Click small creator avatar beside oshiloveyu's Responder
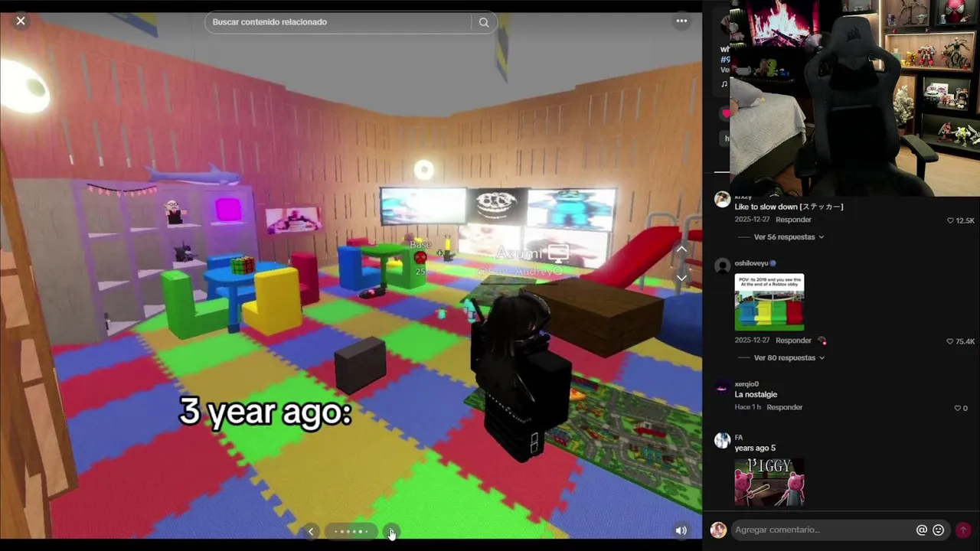This screenshot has height=551, width=980. pos(822,341)
